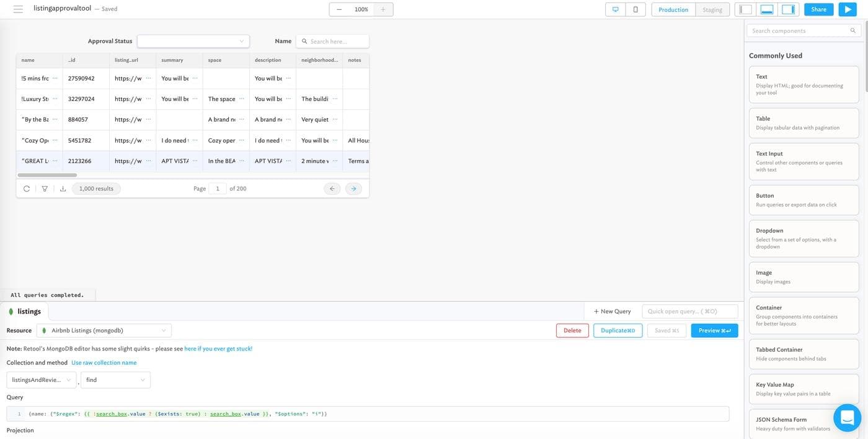Download table data with download icon
Image resolution: width=868 pixels, height=439 pixels.
pos(63,188)
